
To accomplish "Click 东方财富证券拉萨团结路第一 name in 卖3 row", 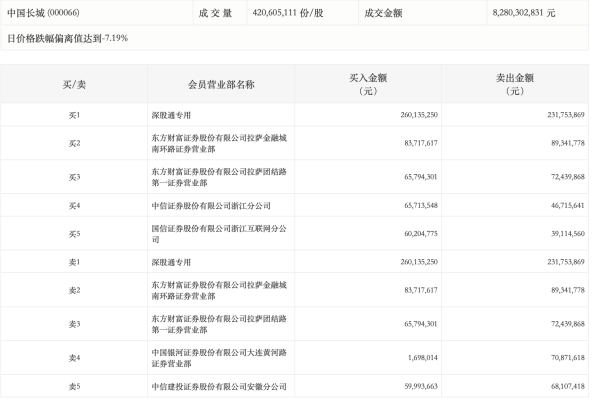I will (219, 324).
